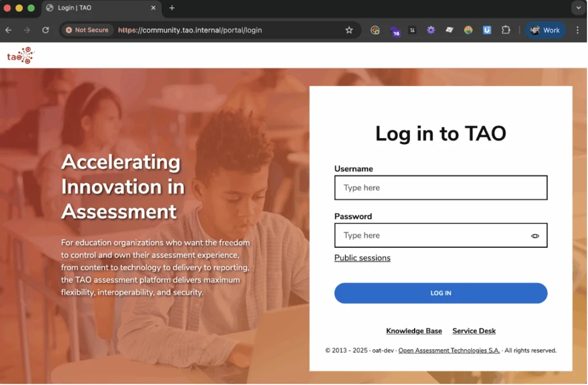Click the 'Not Secure' warning indicator
588x385 pixels.
[87, 30]
